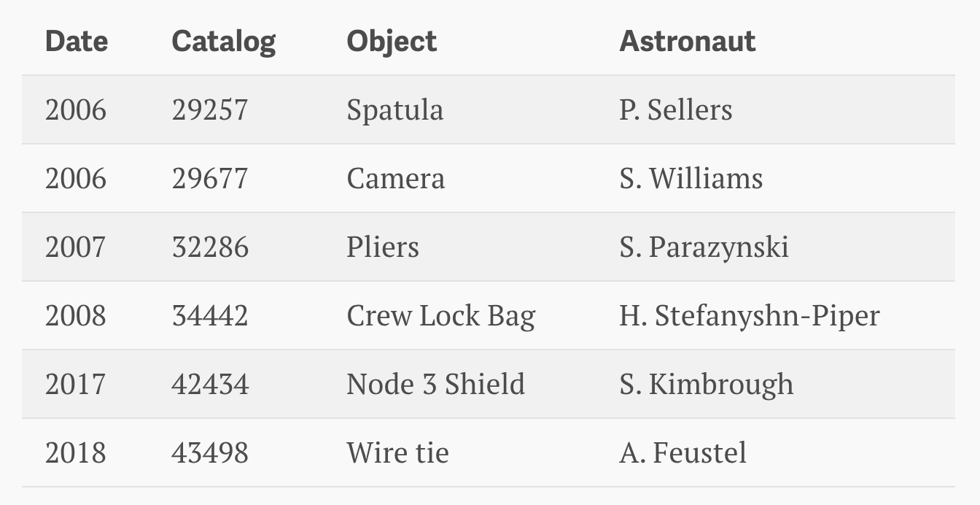Click the Node 3 Shield cell
980x505 pixels.
tap(435, 385)
